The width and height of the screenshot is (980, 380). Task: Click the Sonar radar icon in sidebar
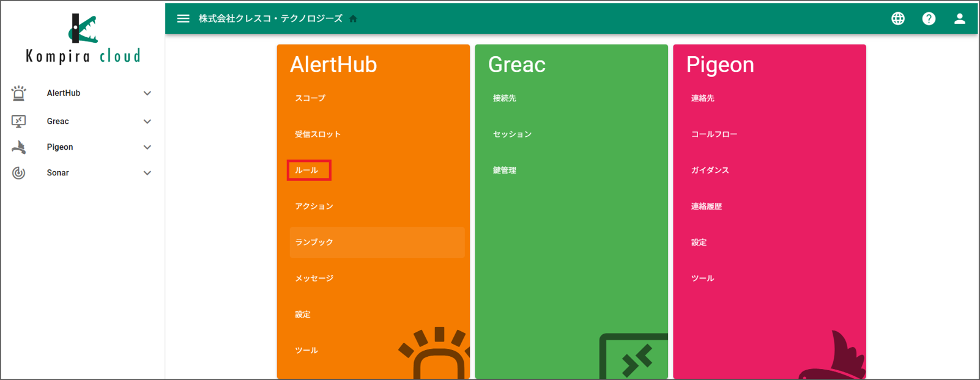pyautogui.click(x=19, y=173)
